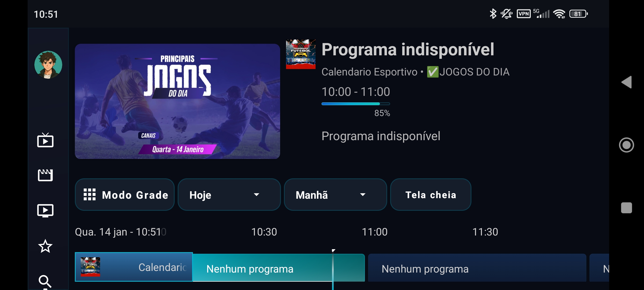Select current Nenhum programa highlighted slot

click(x=279, y=268)
